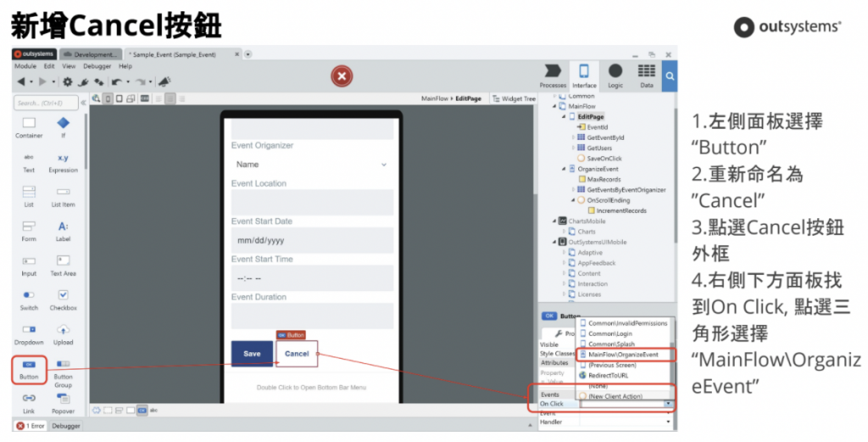
Task: Open the search magnifier in the top-right corner
Action: click(670, 76)
